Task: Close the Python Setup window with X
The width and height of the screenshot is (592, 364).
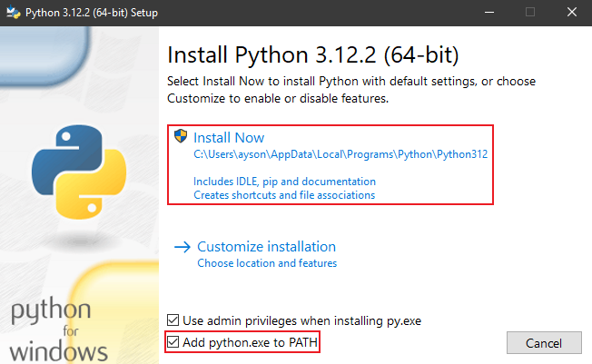Action: pyautogui.click(x=571, y=12)
